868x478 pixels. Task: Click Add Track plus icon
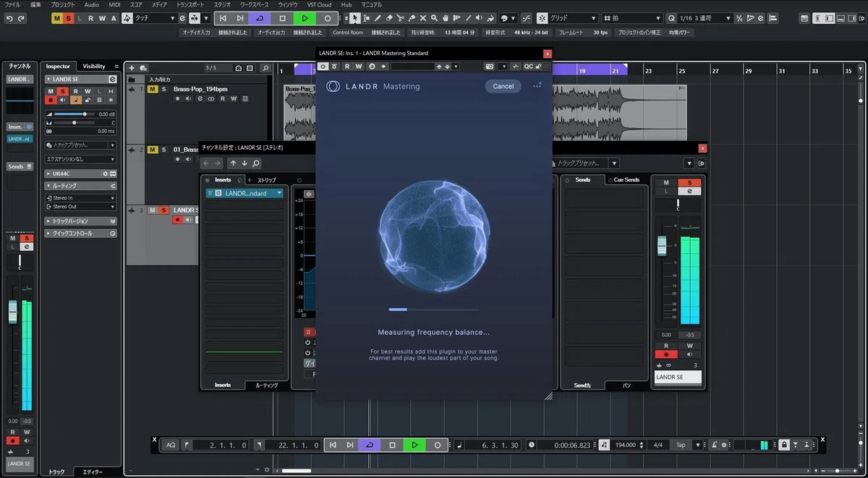click(132, 67)
